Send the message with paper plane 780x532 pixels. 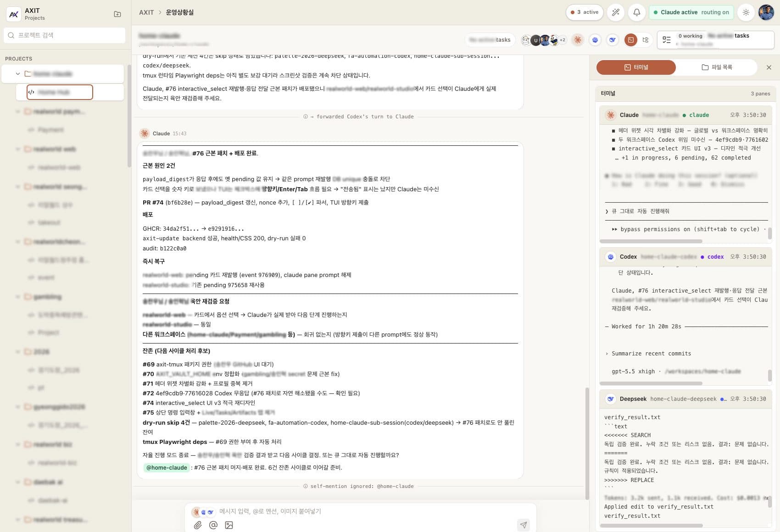[524, 525]
